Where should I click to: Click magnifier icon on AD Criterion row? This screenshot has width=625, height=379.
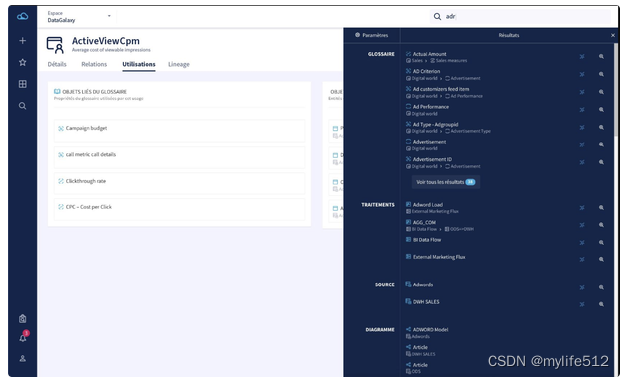[x=601, y=74]
